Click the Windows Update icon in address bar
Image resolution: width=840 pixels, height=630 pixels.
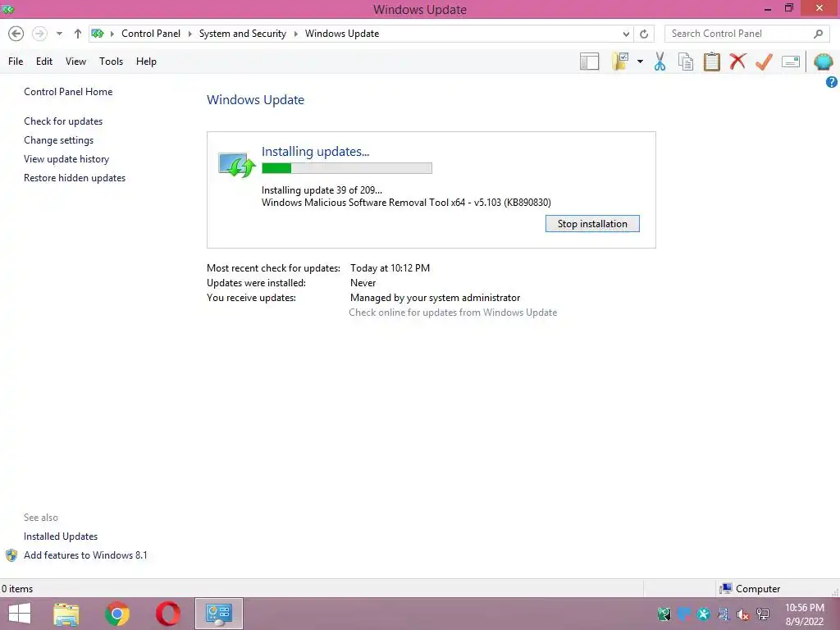click(x=98, y=34)
